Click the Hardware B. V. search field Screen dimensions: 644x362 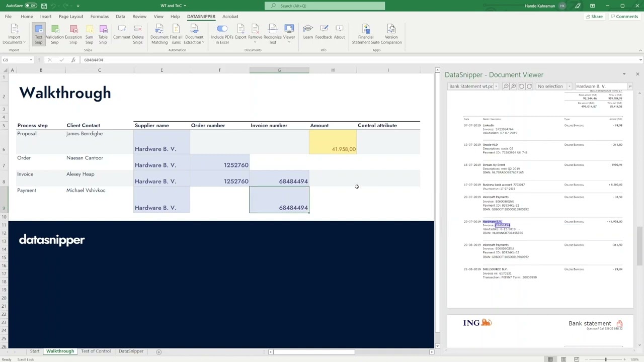[x=601, y=86]
